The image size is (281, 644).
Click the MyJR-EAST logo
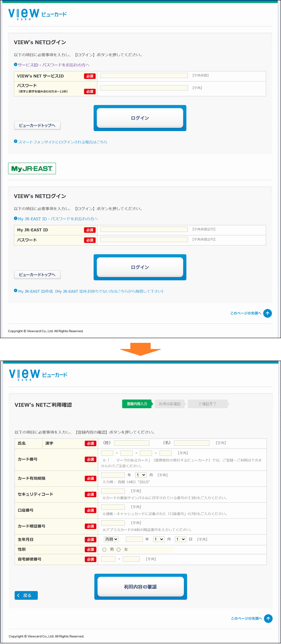32,169
